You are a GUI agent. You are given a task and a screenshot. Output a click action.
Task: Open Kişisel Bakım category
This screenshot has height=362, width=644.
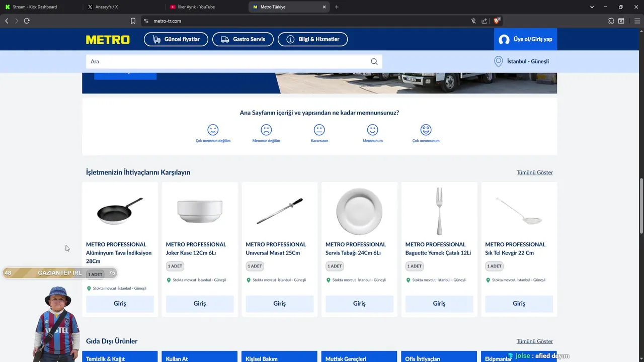pos(280,356)
